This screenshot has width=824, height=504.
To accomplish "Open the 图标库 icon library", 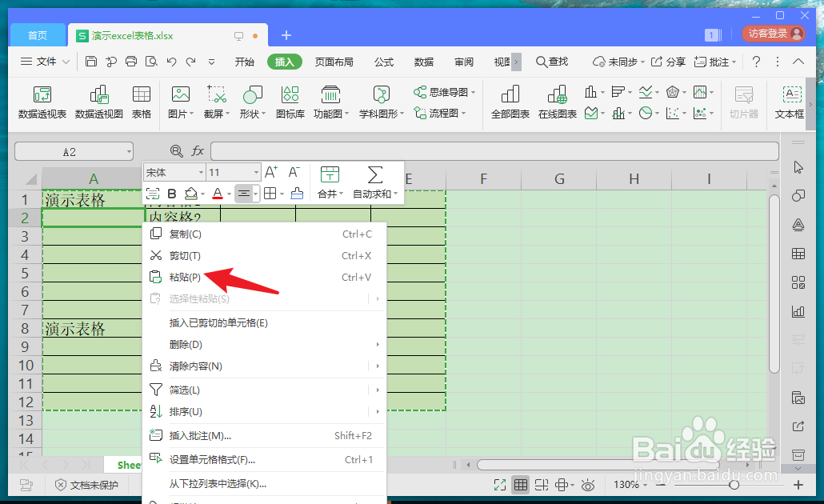I will tap(290, 102).
